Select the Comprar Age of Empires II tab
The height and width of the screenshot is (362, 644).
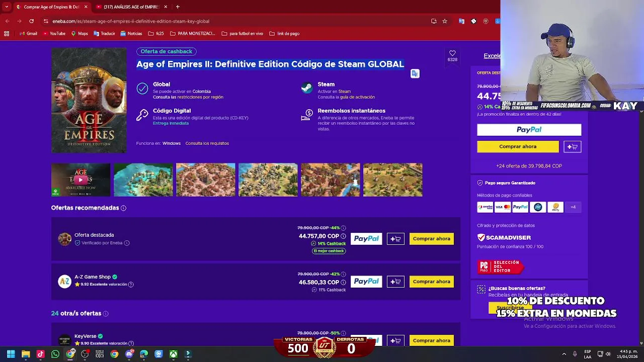coord(51,7)
